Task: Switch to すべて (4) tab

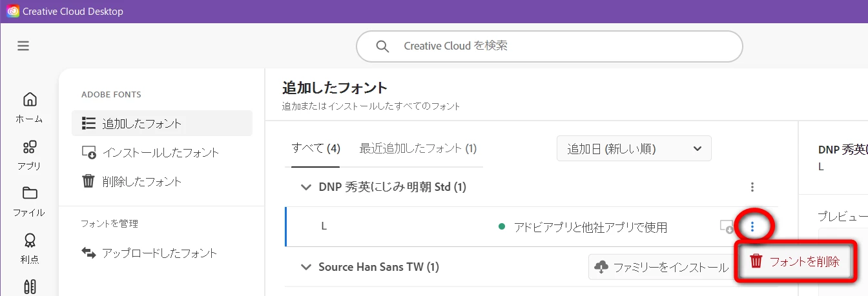Action: pyautogui.click(x=316, y=149)
